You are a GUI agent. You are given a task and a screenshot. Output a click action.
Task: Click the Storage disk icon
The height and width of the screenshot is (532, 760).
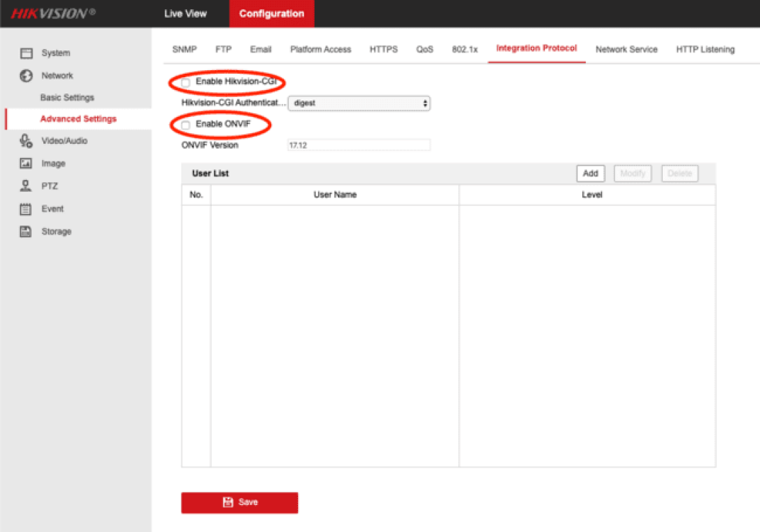[26, 232]
